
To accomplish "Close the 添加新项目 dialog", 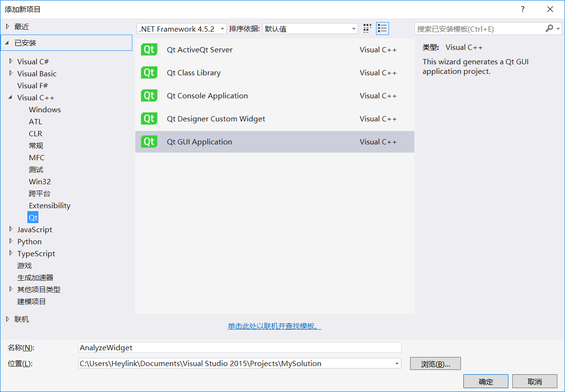I will tap(550, 10).
